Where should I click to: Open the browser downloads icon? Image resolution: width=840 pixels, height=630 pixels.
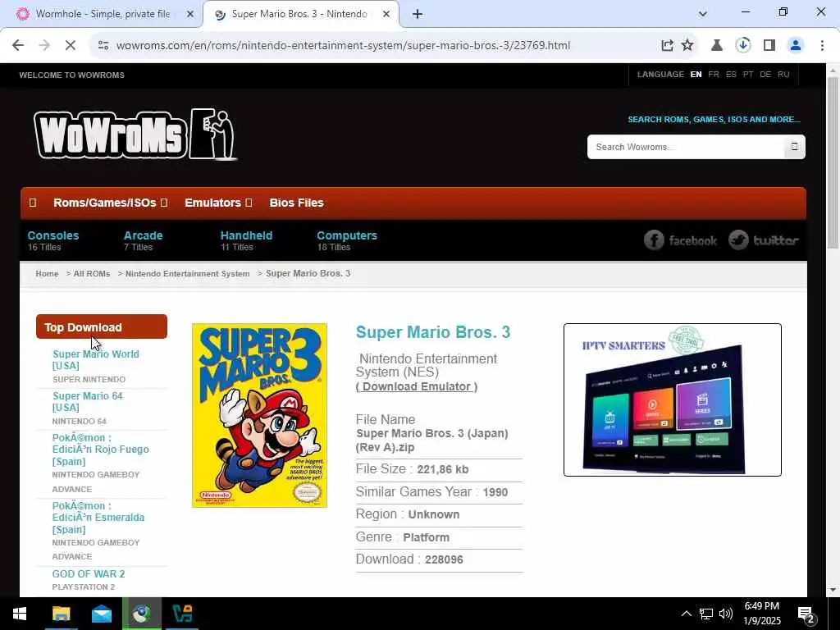(x=743, y=46)
